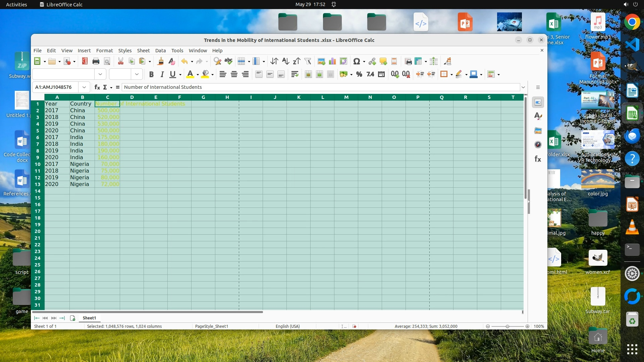Open the sidebar Navigator compass icon
The width and height of the screenshot is (644, 362).
pos(538,144)
